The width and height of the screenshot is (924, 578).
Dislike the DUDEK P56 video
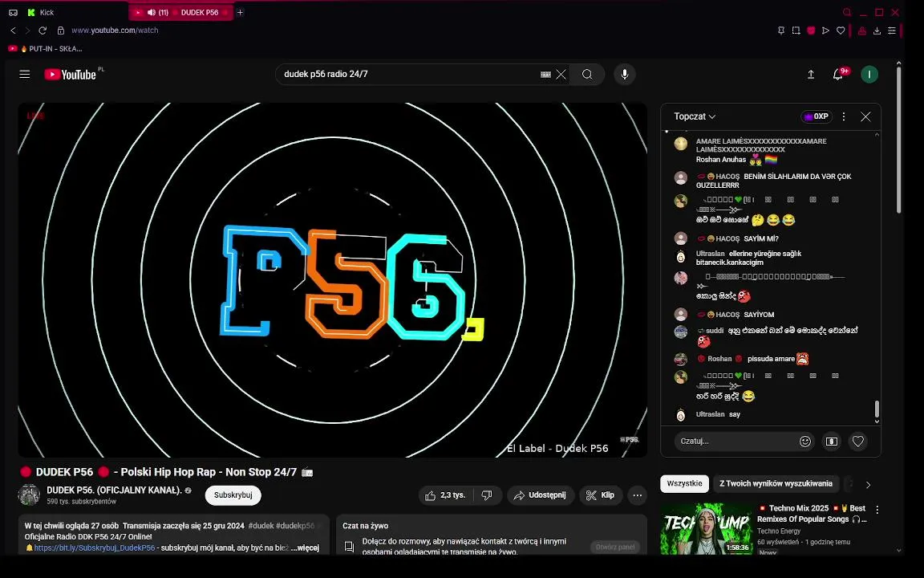pos(488,495)
